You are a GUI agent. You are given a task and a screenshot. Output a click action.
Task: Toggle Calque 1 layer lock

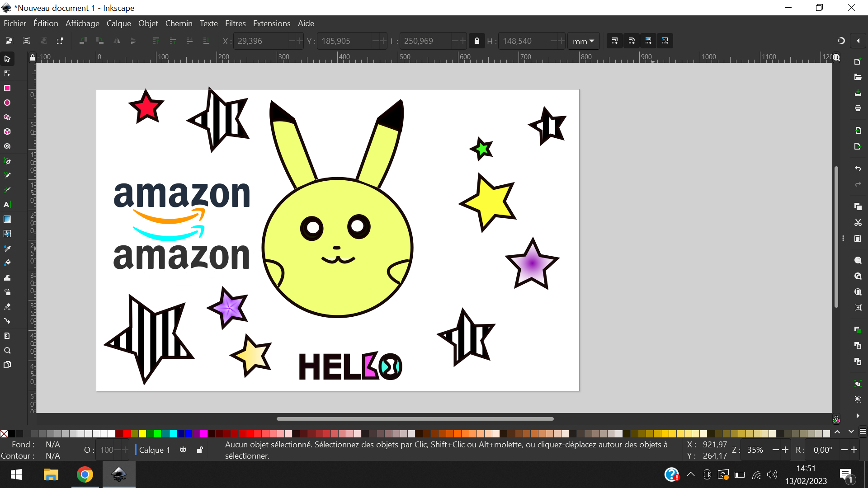(x=200, y=450)
